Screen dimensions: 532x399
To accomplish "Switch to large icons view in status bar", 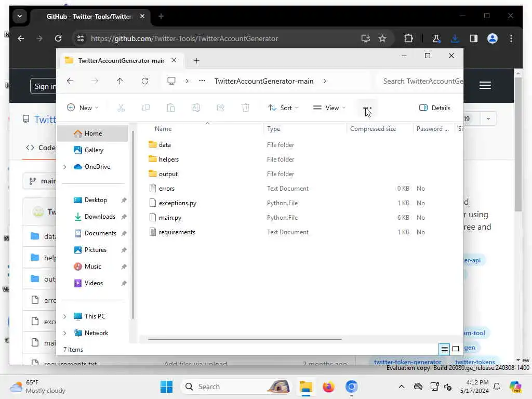I will tap(456, 349).
